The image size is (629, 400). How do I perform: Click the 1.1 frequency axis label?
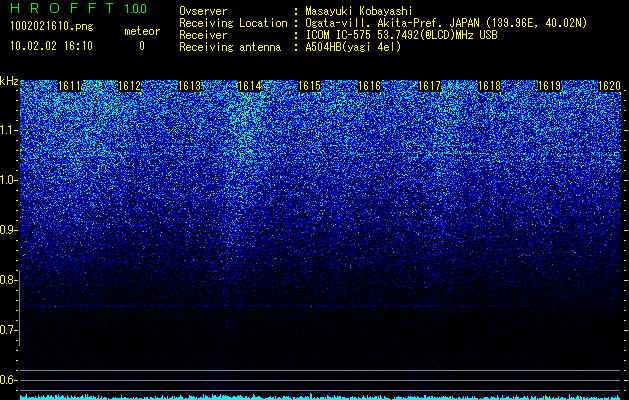(x=8, y=130)
